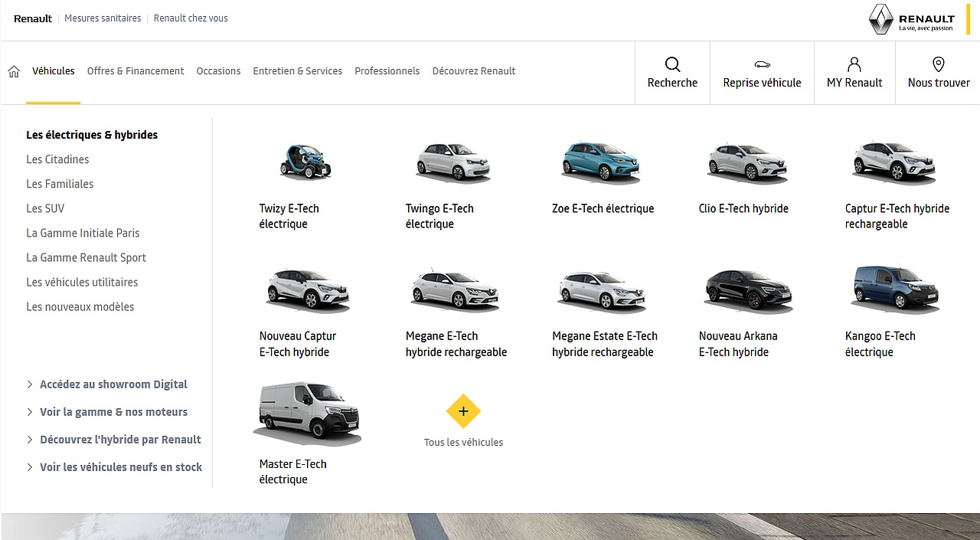Screen dimensions: 980x540
Task: Open MY Renault user icon
Action: (x=854, y=64)
